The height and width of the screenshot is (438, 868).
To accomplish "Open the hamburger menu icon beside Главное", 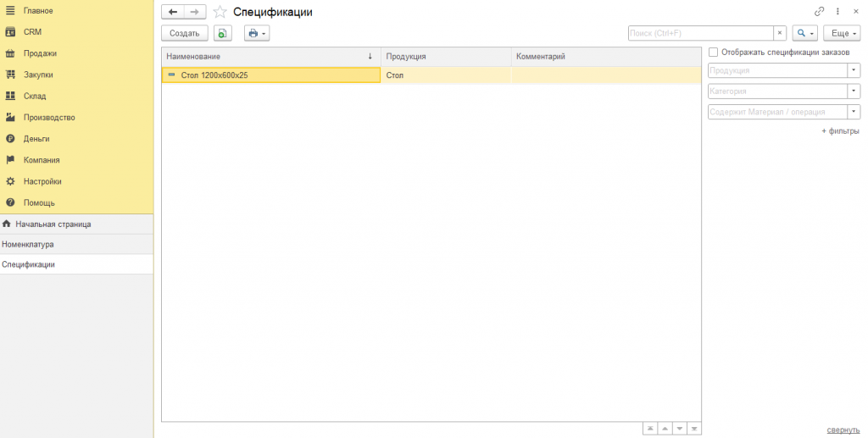I will point(10,10).
